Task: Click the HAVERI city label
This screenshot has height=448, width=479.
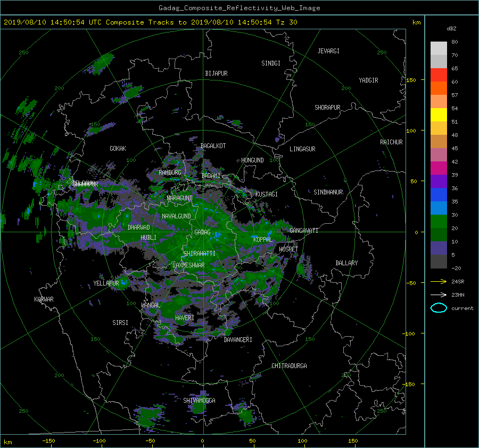Action: pos(185,318)
